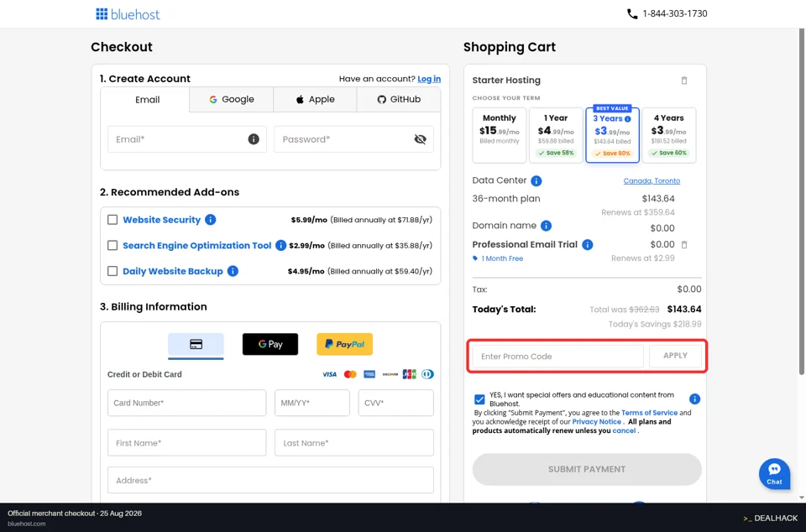
Task: Click the Visa card logo
Action: tap(329, 374)
